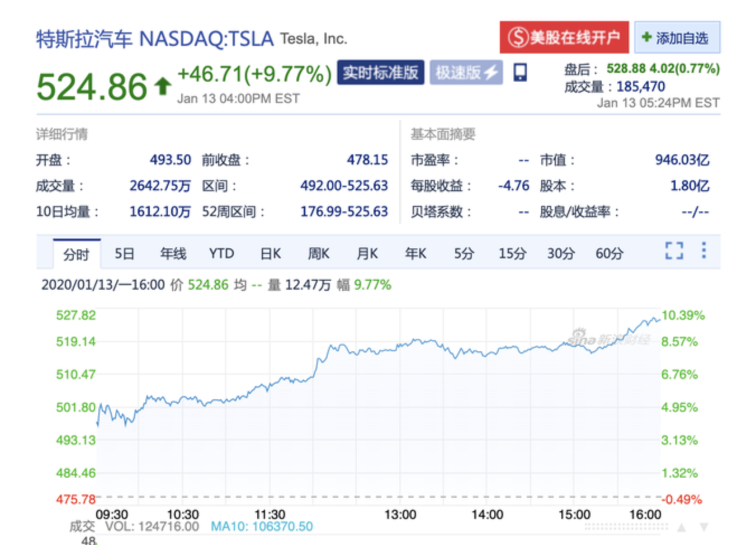Expand chart to fullscreen

point(674,251)
